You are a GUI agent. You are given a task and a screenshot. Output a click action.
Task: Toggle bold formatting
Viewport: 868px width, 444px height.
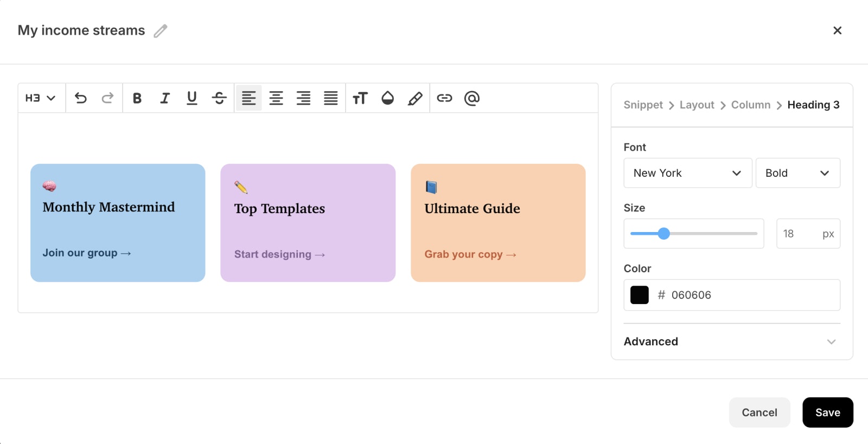(x=137, y=98)
